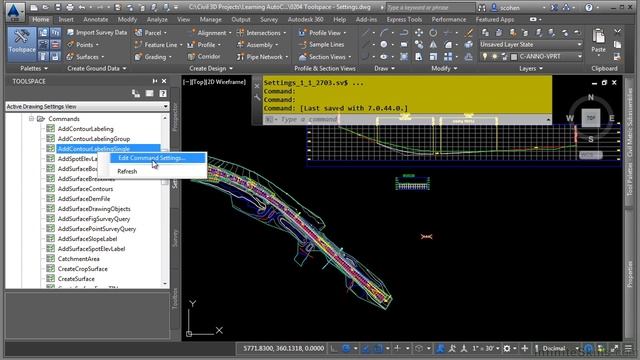Open the Analyze ribbon tab
This screenshot has width=640, height=360.
coord(157,20)
